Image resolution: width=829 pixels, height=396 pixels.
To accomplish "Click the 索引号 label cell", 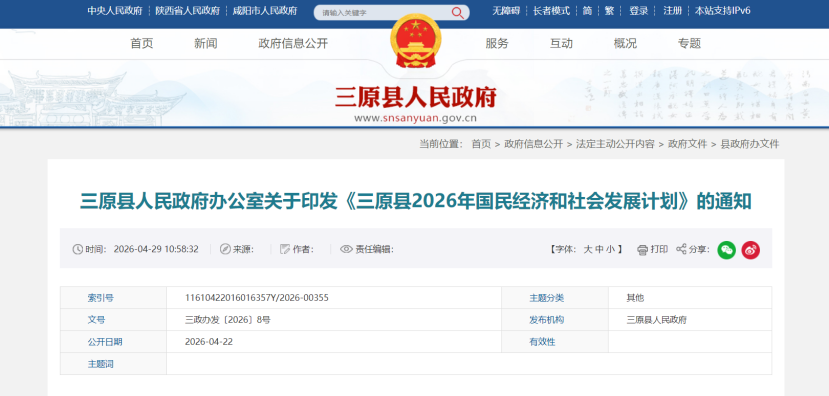I will (113, 298).
